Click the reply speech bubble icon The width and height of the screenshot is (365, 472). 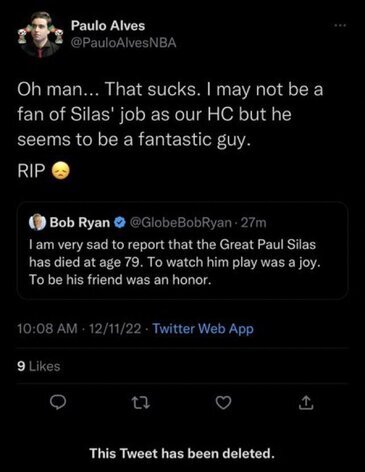click(58, 403)
